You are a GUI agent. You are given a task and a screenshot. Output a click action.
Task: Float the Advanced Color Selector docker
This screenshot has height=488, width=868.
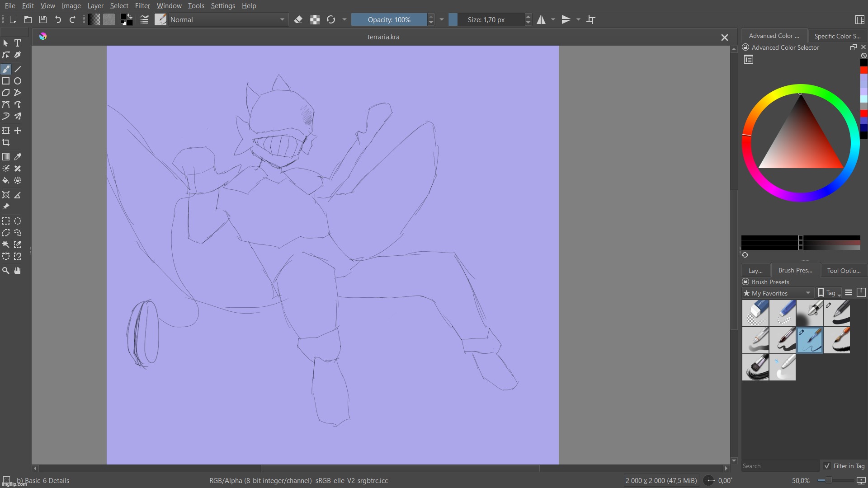853,47
